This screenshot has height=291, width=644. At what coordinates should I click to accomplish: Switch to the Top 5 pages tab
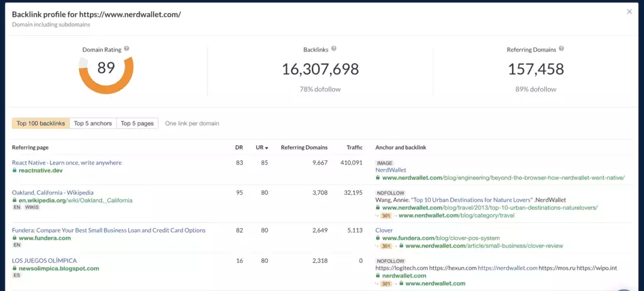click(x=137, y=123)
